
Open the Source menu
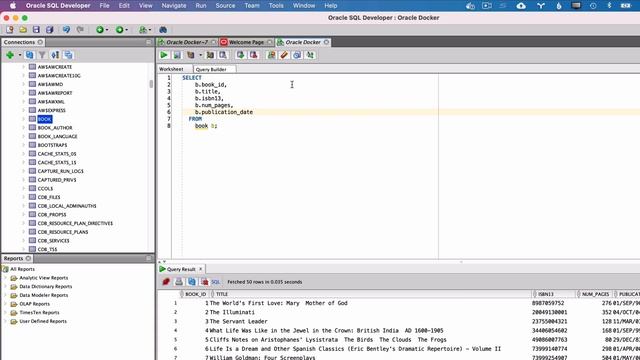coord(225,6)
